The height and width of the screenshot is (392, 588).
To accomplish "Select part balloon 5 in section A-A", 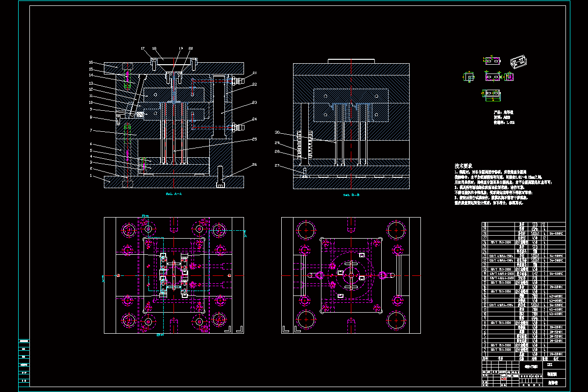I will click(x=91, y=150).
